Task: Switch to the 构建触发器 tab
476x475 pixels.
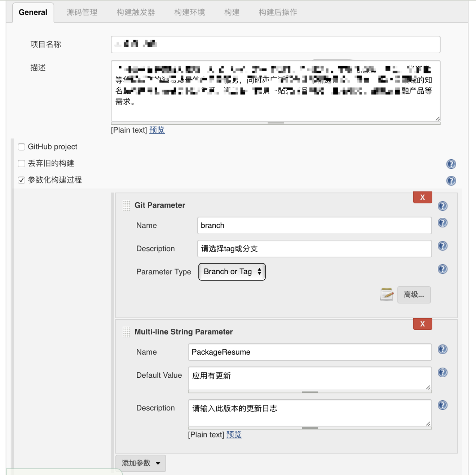Action: [x=136, y=12]
